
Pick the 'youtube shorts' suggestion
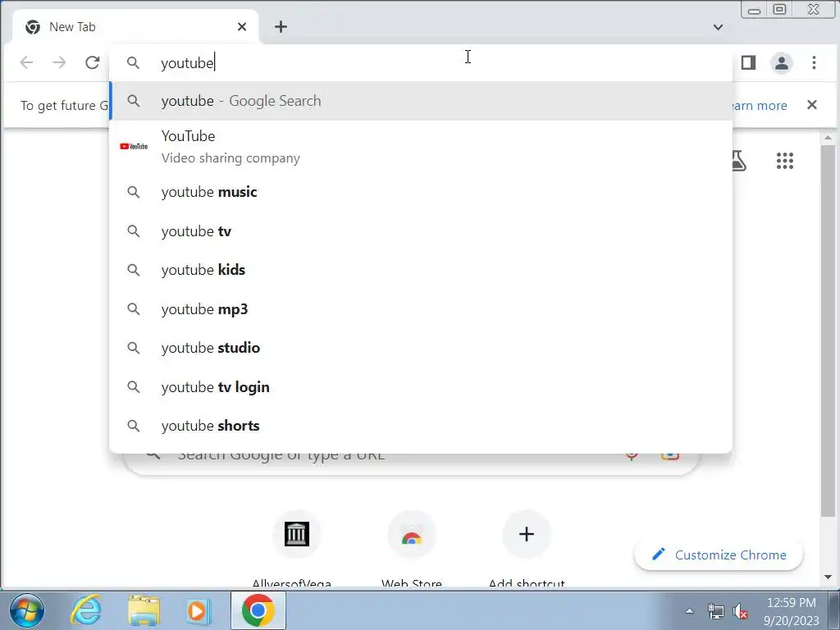coord(421,426)
